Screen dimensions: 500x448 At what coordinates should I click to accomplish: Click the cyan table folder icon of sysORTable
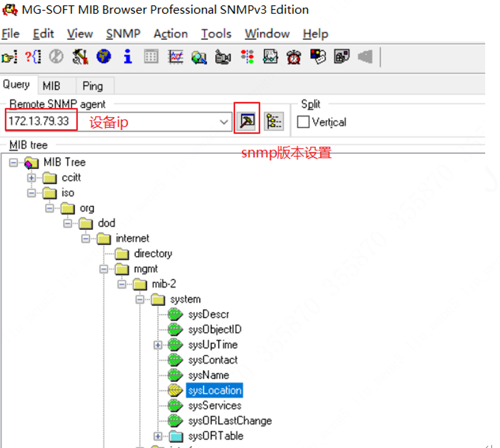coord(176,436)
